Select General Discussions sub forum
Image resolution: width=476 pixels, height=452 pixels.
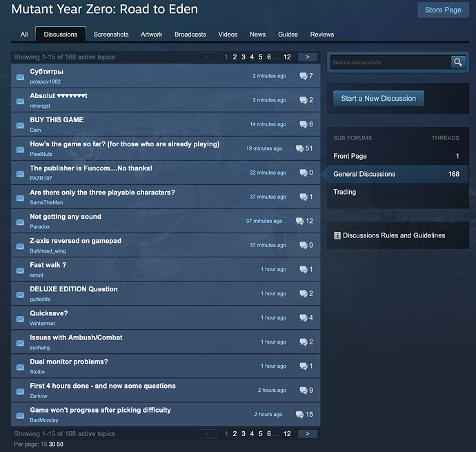pyautogui.click(x=397, y=174)
